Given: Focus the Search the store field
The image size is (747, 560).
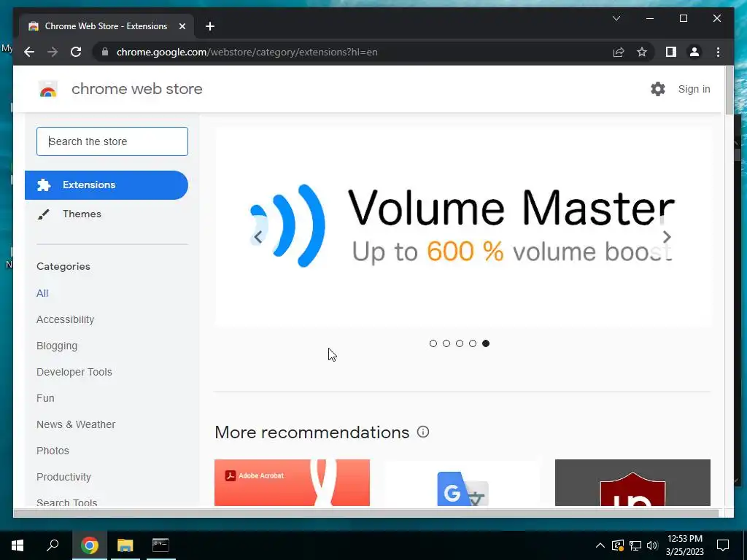Looking at the screenshot, I should coord(112,141).
